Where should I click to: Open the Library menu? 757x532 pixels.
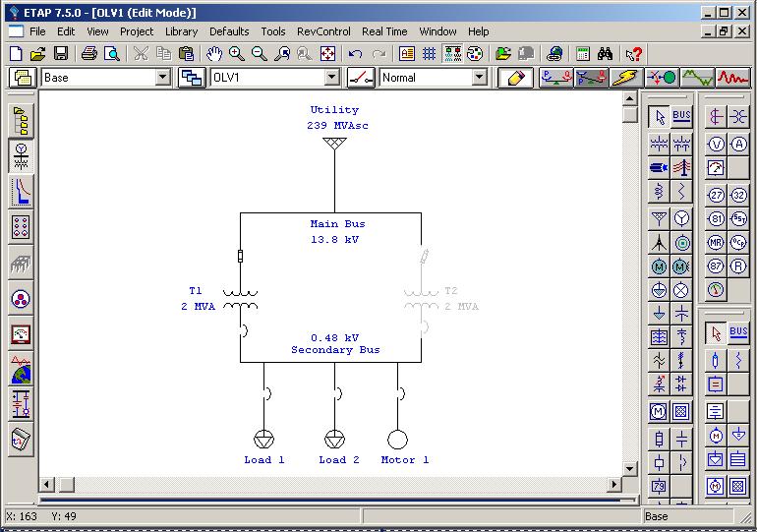181,31
